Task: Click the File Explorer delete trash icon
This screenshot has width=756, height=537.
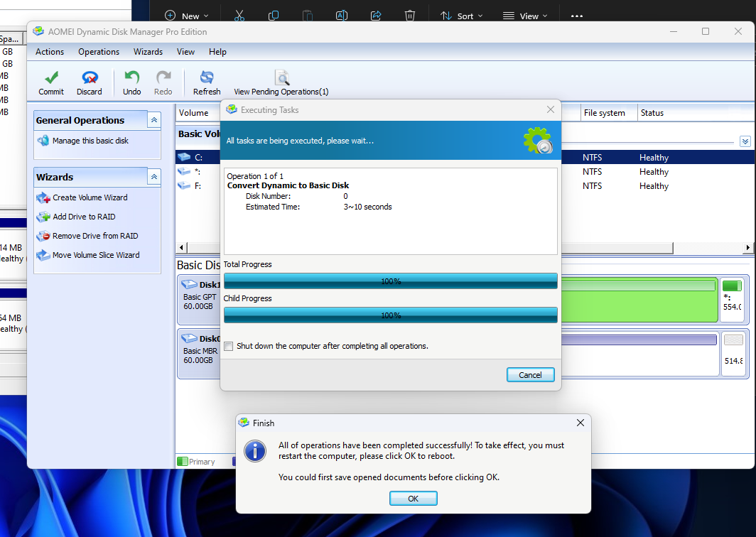Action: 410,16
